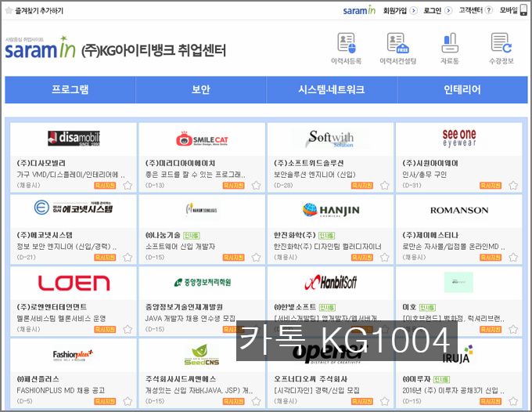Toggle favorite star on (주)시원아이웨어 card
Viewport: 532px width, 412px height.
[x=513, y=186]
